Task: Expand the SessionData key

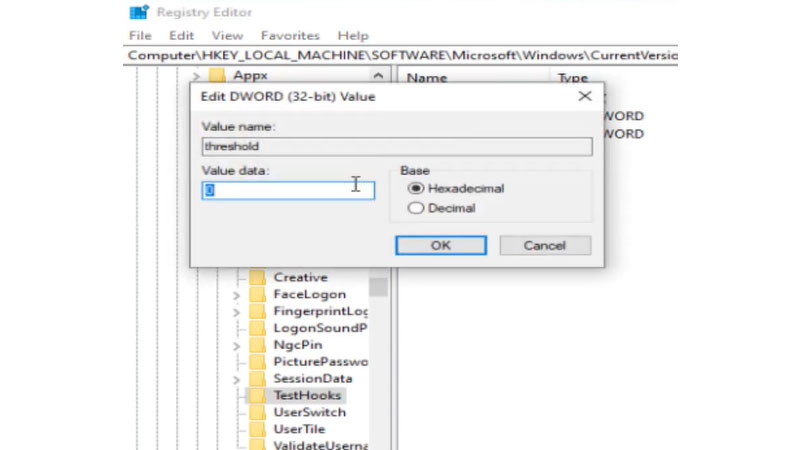Action: (x=236, y=379)
